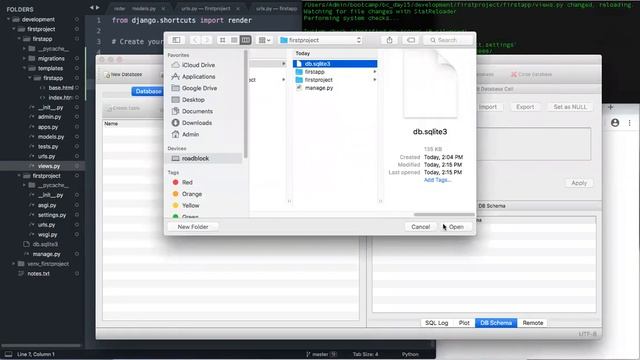This screenshot has width=640, height=360.
Task: Switch to the DB Schema tab
Action: [496, 323]
